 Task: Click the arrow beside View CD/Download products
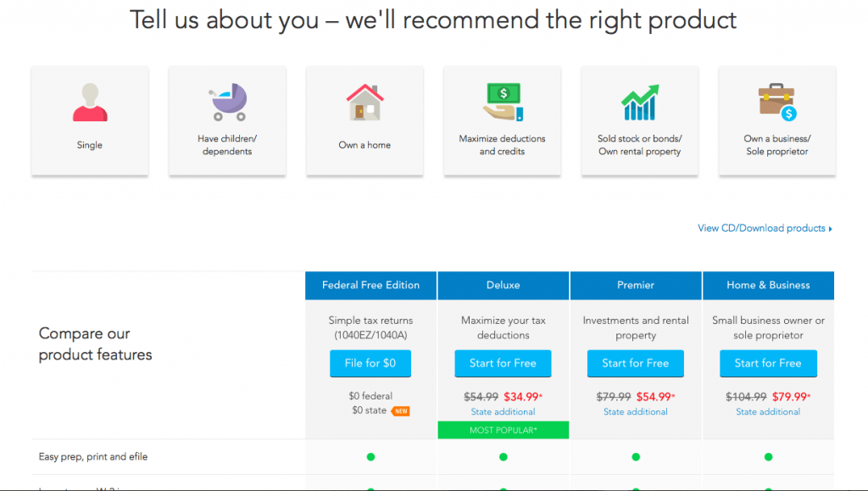coord(831,229)
